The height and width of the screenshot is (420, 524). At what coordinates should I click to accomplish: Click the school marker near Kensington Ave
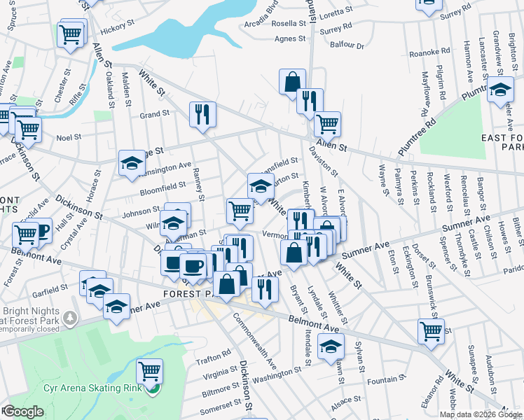click(x=132, y=163)
